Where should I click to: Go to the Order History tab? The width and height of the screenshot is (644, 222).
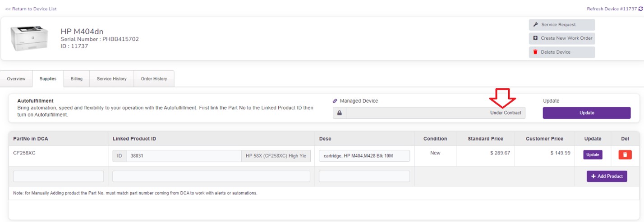(154, 79)
